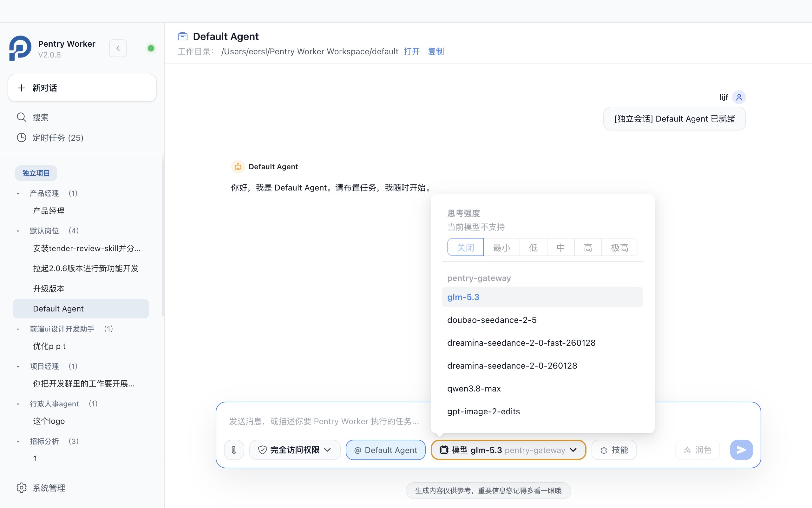Click the Pentry Worker logo icon
The height and width of the screenshot is (508, 812).
click(x=20, y=48)
